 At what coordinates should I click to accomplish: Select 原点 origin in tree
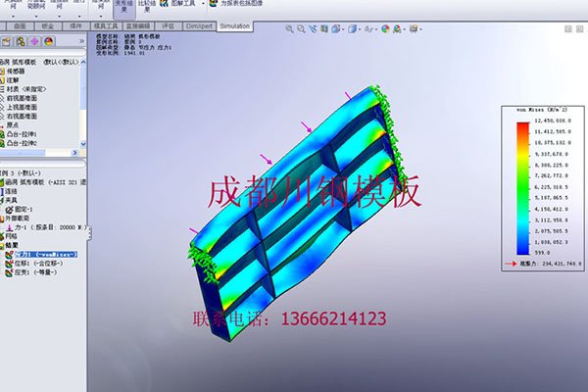point(13,125)
